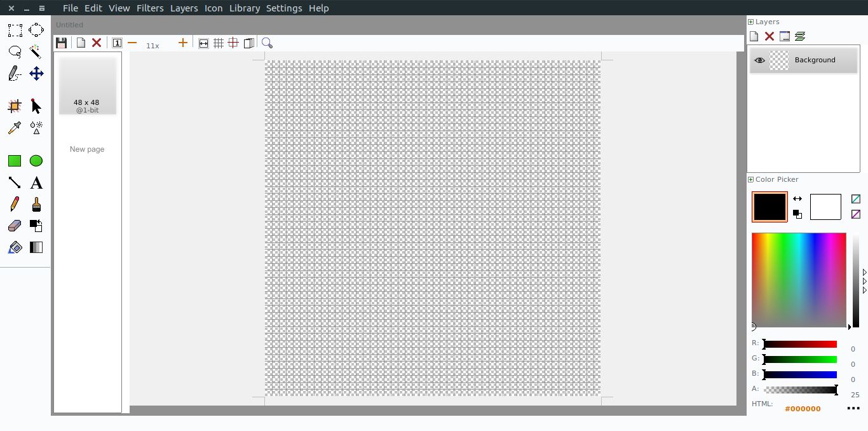Open the Filters menu

[x=150, y=8]
